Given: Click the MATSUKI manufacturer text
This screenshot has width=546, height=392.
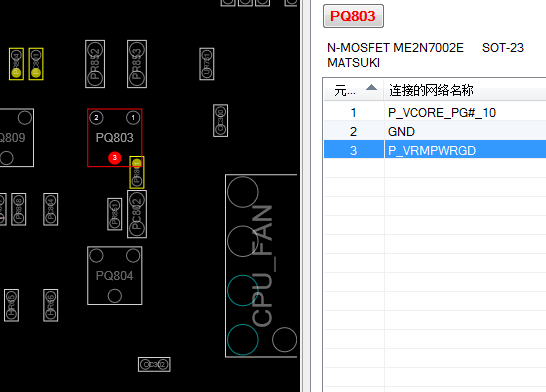Looking at the screenshot, I should click(353, 63).
